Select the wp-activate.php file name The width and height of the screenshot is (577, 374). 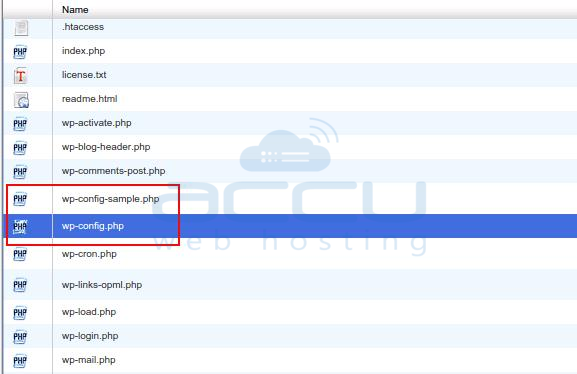coord(96,123)
